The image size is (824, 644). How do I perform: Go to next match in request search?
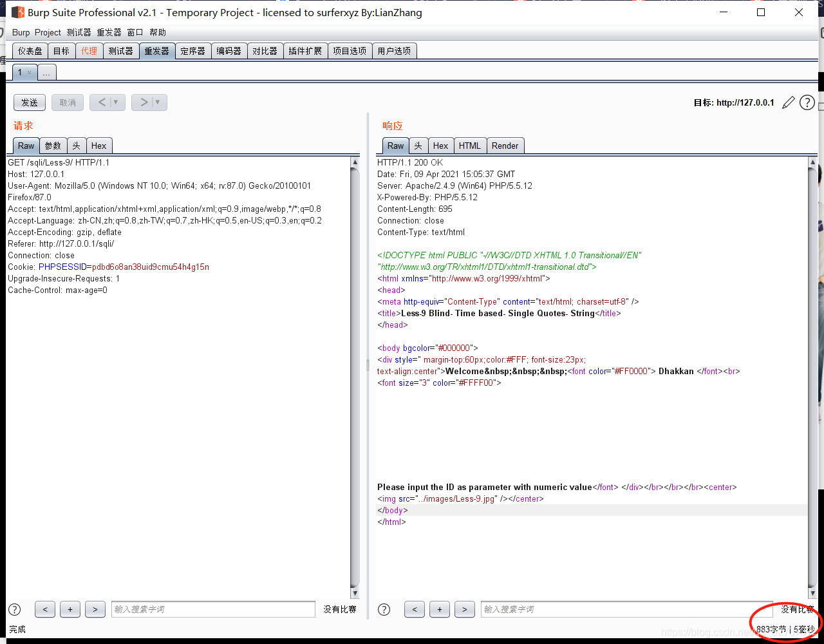pyautogui.click(x=95, y=609)
